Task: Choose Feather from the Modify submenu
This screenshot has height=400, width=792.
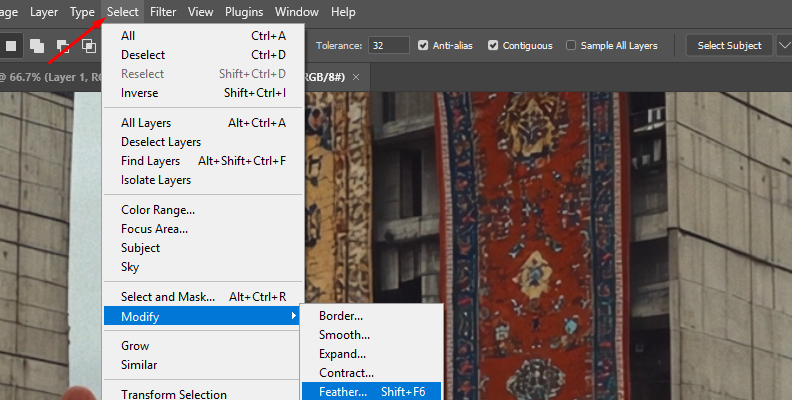Action: (x=343, y=391)
